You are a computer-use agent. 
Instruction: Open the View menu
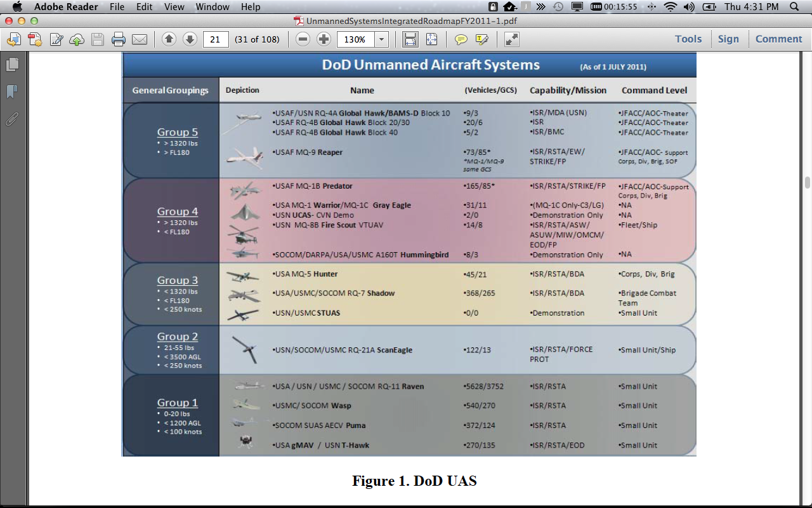coord(174,7)
